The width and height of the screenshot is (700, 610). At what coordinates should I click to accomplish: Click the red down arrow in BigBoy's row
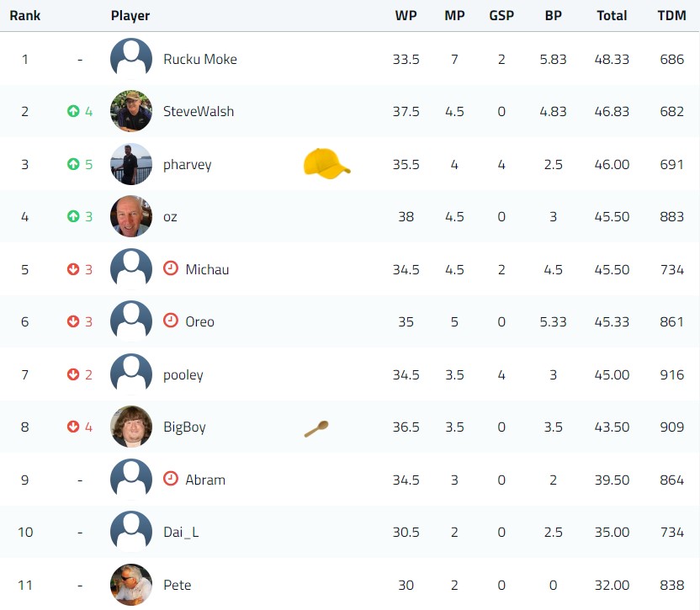point(73,427)
